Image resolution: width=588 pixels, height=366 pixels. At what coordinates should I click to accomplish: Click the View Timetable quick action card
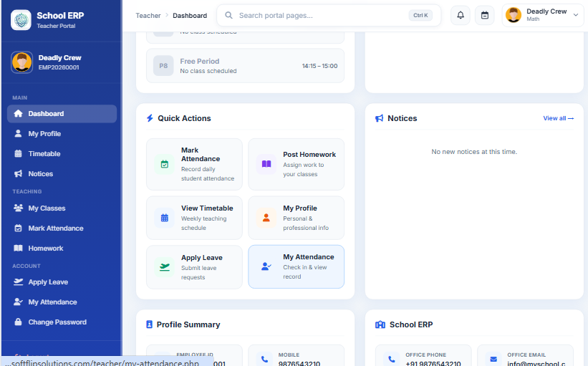(x=194, y=218)
